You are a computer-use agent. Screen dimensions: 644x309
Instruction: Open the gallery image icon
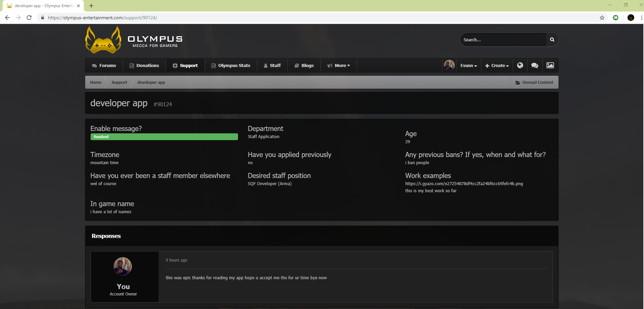pyautogui.click(x=550, y=65)
